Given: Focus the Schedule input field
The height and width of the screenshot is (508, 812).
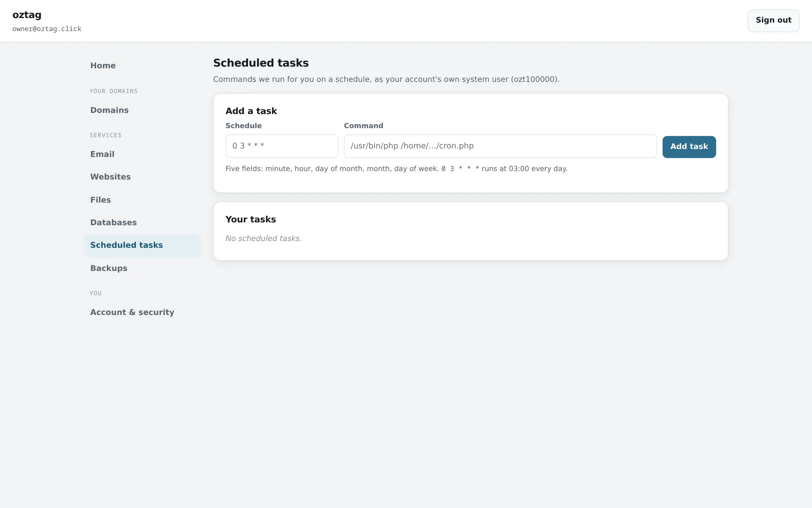Looking at the screenshot, I should tap(281, 146).
